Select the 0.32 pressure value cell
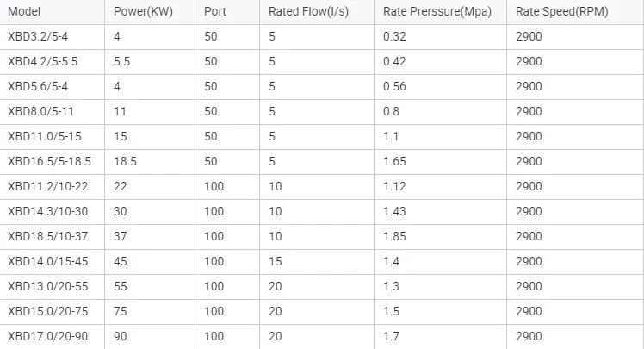The image size is (644, 349). 394,37
